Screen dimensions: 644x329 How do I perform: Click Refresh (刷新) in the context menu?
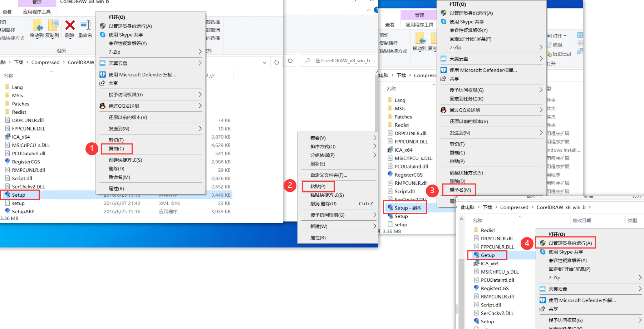318,164
